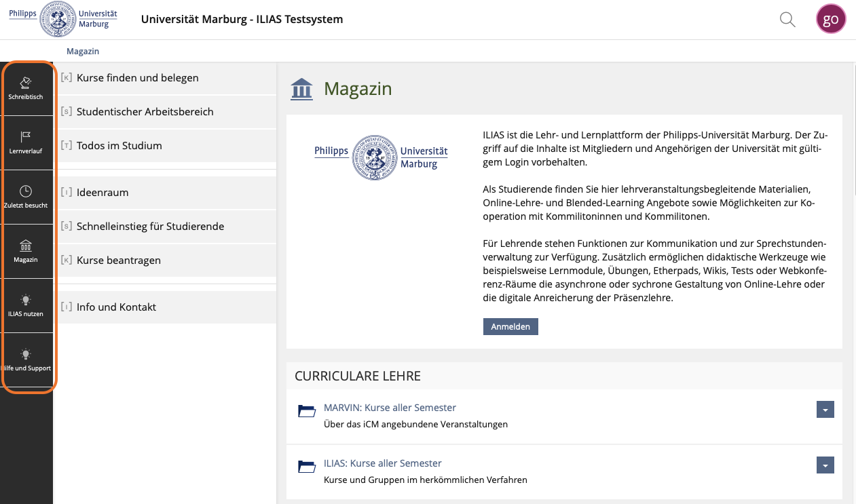
Task: Open MARVIN: Kurse aller Semester
Action: [390, 408]
